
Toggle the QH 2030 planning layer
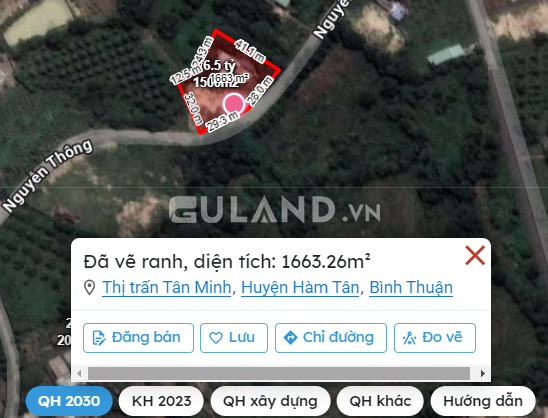click(69, 401)
